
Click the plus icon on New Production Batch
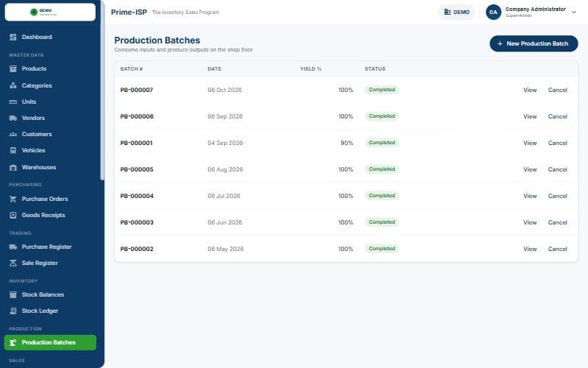click(x=500, y=43)
